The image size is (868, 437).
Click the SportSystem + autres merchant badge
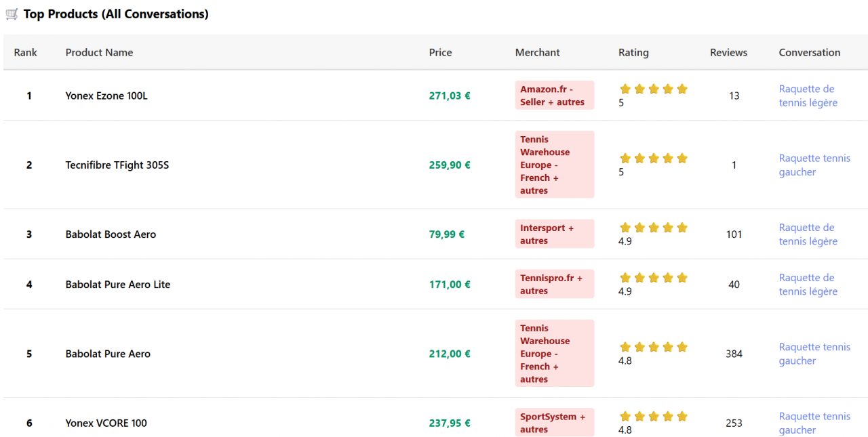click(555, 423)
